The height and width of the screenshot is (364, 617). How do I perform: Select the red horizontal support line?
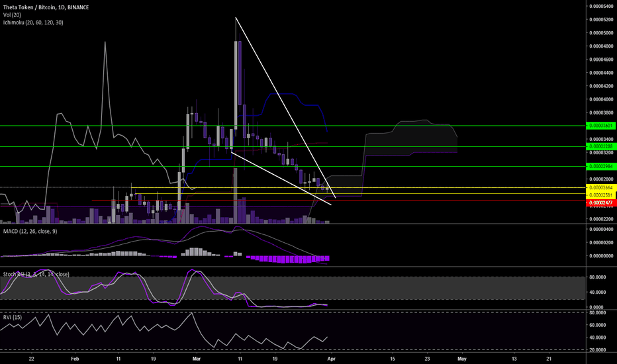(338, 201)
